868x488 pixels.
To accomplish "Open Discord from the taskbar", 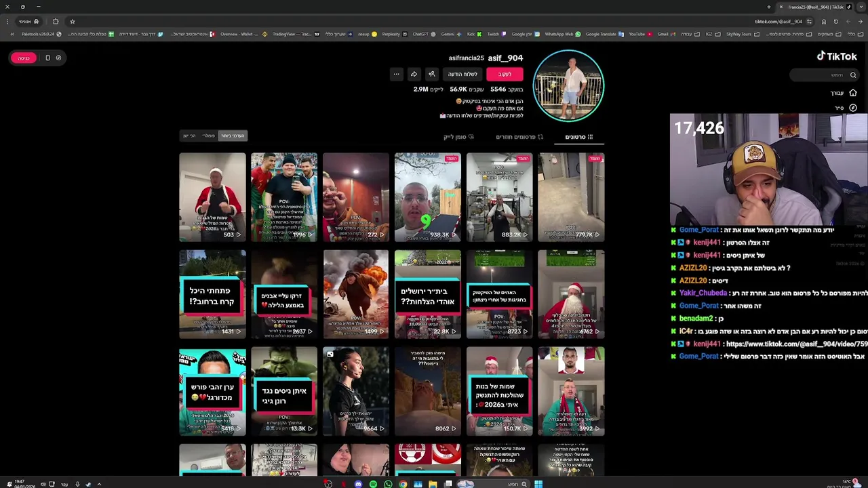I will pos(358,484).
